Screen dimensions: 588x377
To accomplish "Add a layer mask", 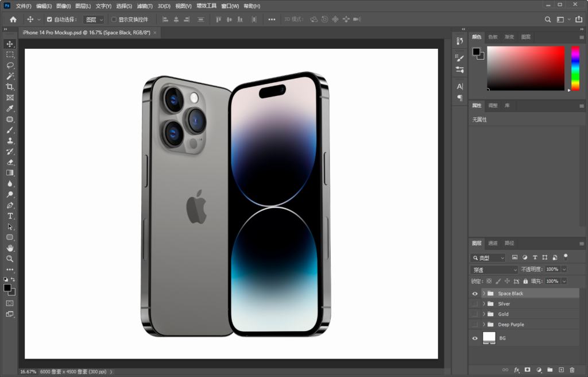I will [528, 370].
